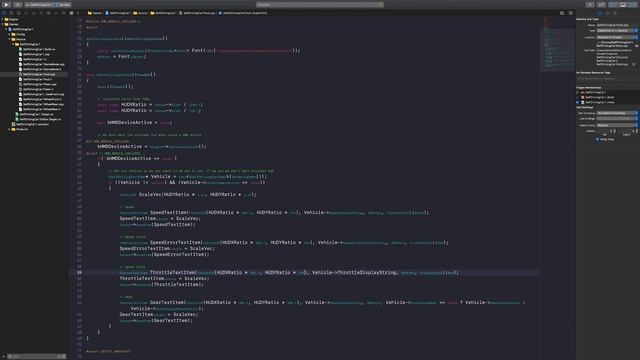This screenshot has height=360, width=640.
Task: Open the method list in jump bar
Action: [x=243, y=13]
